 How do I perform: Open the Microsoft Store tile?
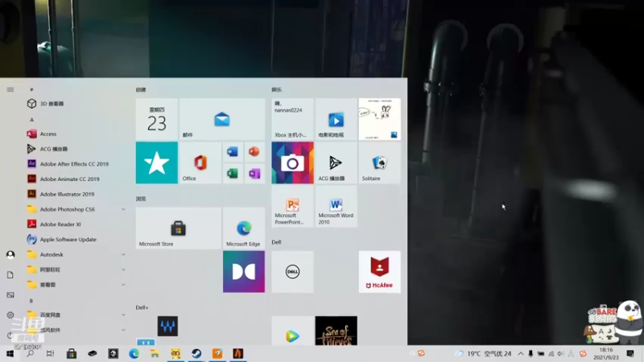[x=178, y=228]
